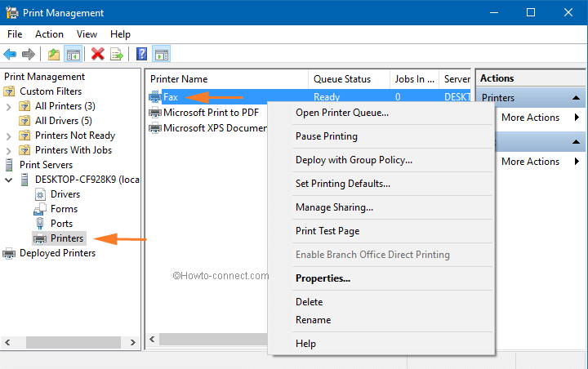Open Properties... from context menu
This screenshot has height=369, width=588.
point(381,278)
